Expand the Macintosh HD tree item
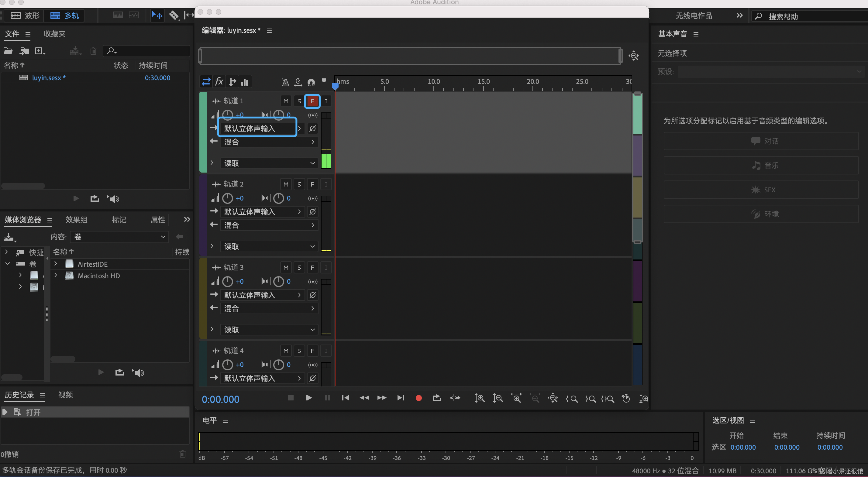This screenshot has height=477, width=868. (x=56, y=276)
